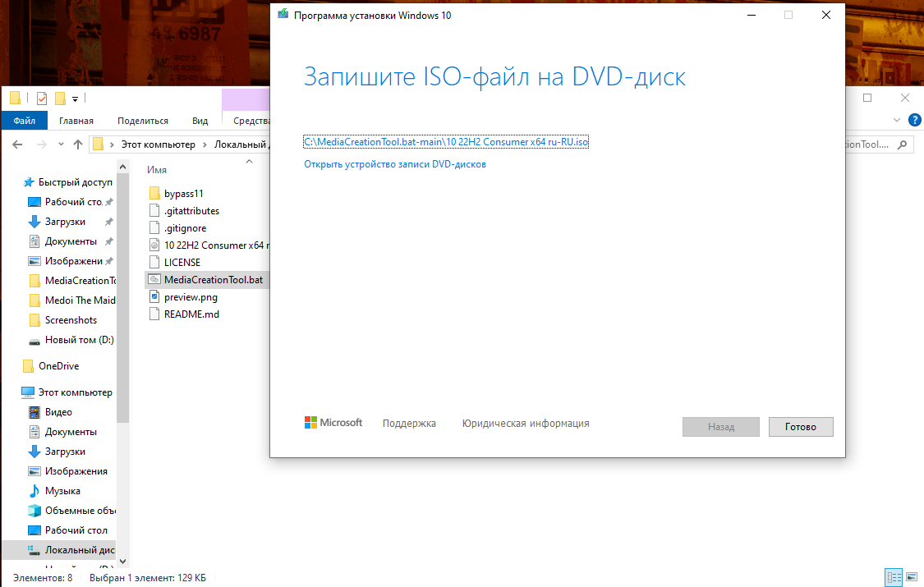Click the up arrow navigation button
Viewport: 924px width, 587px height.
(x=78, y=144)
